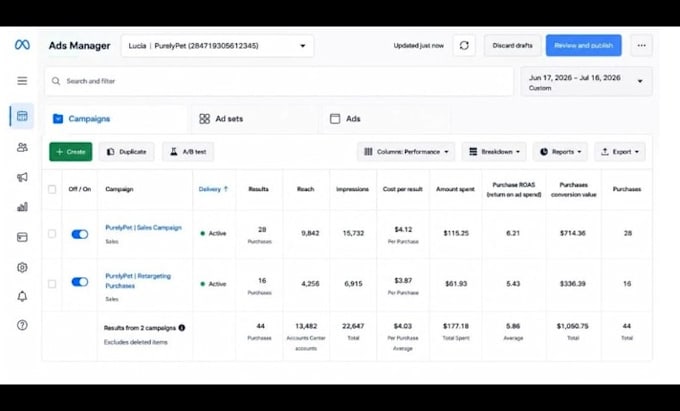
Task: Click the 9,842 reach value
Action: pos(310,233)
